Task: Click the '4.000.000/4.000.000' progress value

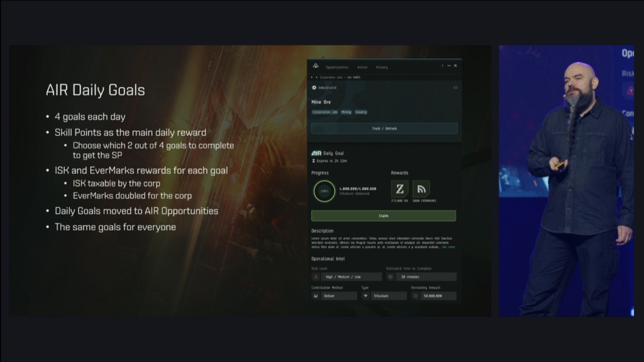Action: coord(358,189)
